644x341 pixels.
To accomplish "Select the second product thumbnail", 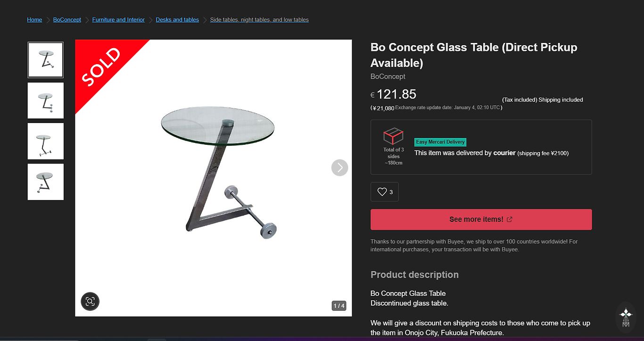I will [x=46, y=100].
